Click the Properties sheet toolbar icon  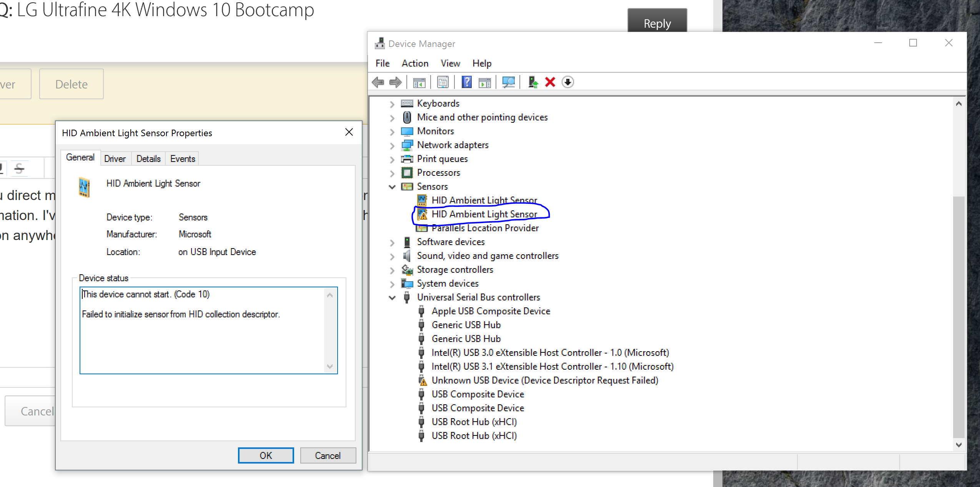[x=443, y=82]
